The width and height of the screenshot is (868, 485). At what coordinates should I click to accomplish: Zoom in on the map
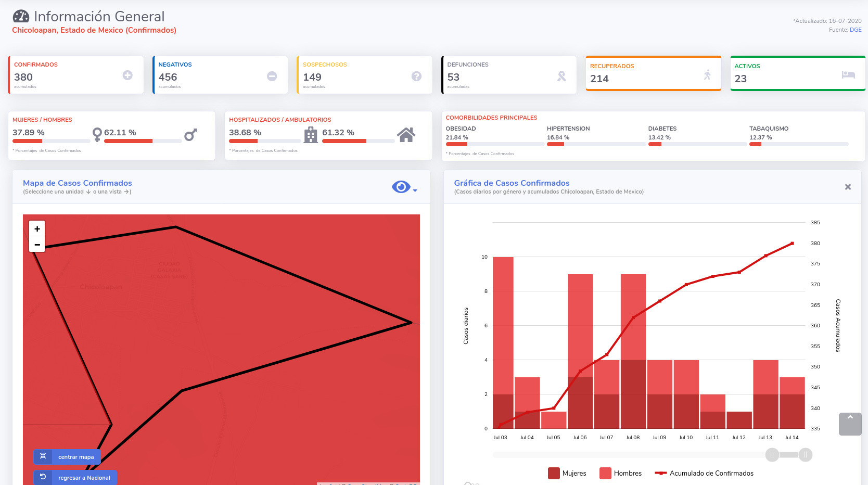(37, 228)
